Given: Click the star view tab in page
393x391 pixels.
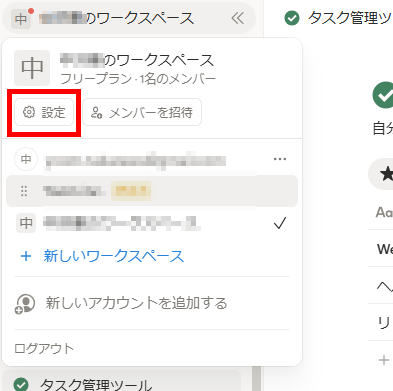Looking at the screenshot, I should pyautogui.click(x=381, y=174).
